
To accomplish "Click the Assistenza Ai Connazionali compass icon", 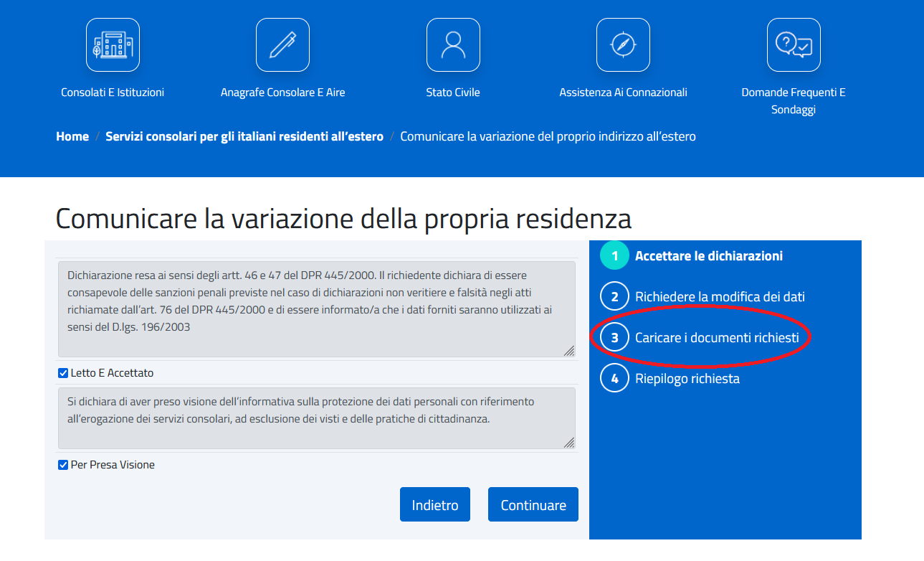I will (623, 45).
